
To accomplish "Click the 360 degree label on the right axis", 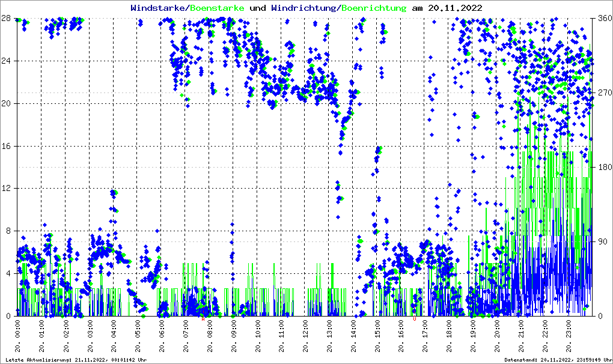I will tap(603, 19).
